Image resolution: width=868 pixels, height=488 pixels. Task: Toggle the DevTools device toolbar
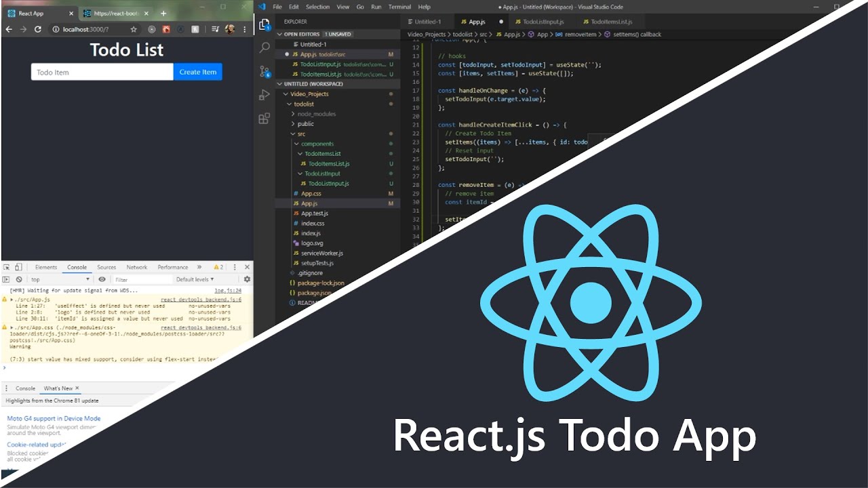click(19, 268)
